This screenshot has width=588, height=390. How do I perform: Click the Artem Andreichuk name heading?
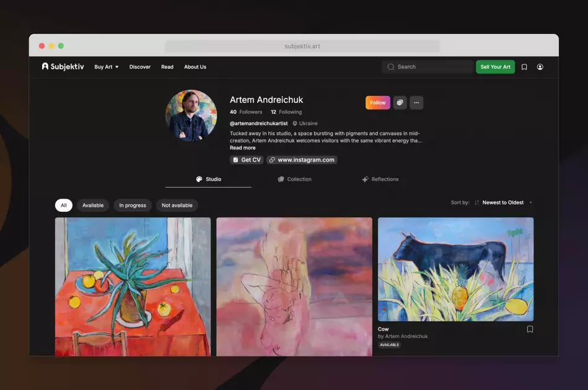coord(266,100)
